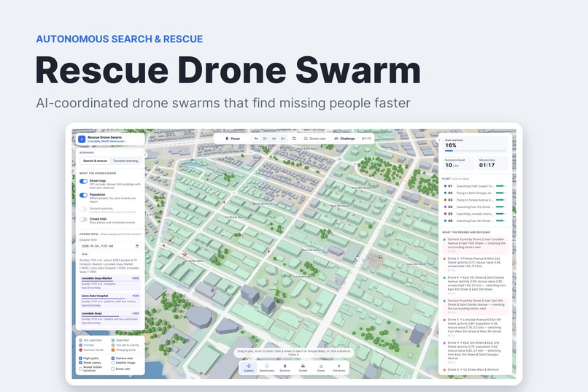This screenshot has height=392, width=588.
Task: Follow drone D4 in the fleet list
Action: click(475, 207)
